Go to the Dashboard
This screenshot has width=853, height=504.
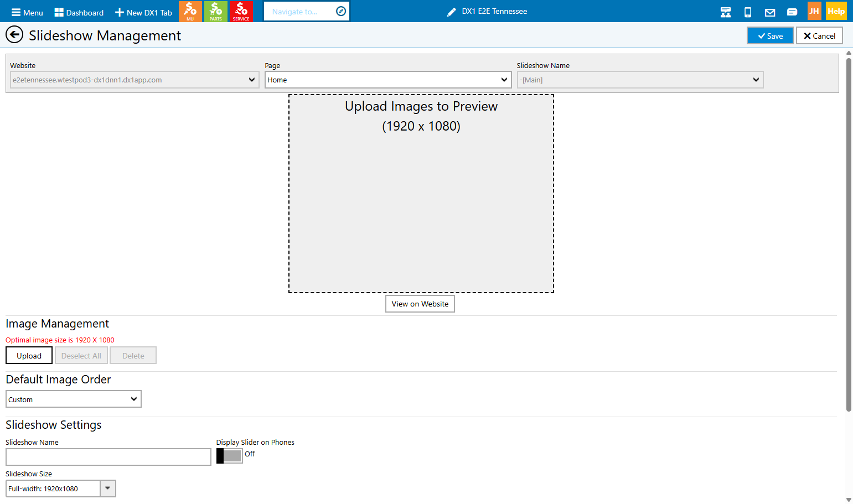pos(79,12)
